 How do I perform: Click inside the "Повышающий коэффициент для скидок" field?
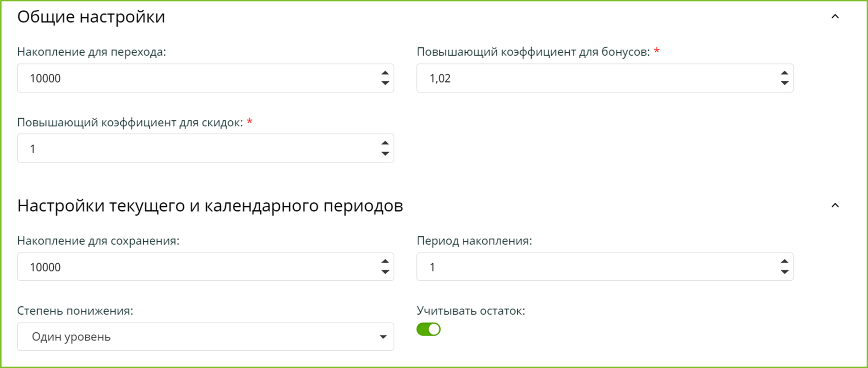click(x=187, y=148)
